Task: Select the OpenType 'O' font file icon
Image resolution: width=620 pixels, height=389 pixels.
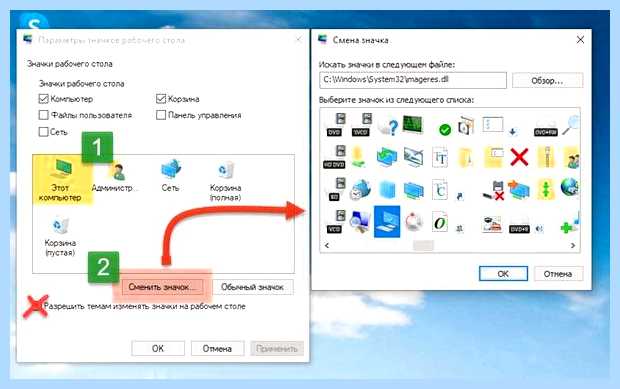Action: [x=440, y=222]
